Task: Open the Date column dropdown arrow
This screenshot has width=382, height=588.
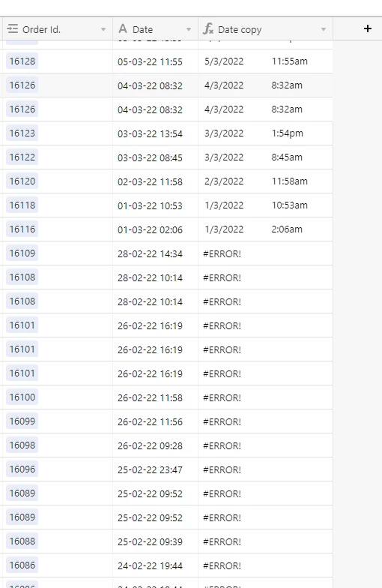Action: tap(189, 29)
